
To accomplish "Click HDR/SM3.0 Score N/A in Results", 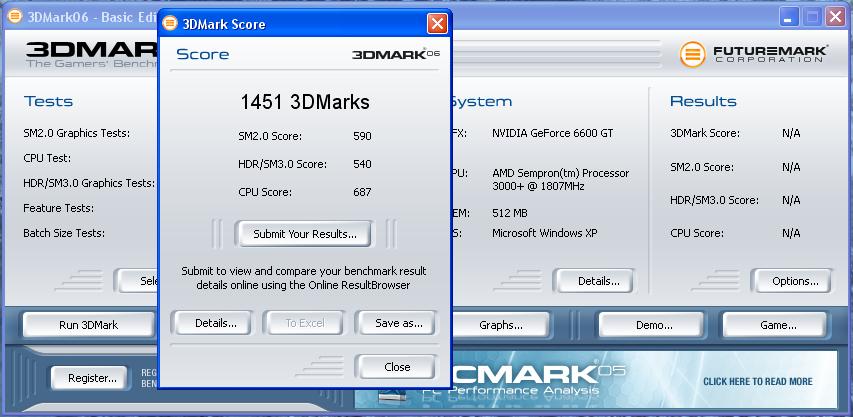I will [791, 200].
